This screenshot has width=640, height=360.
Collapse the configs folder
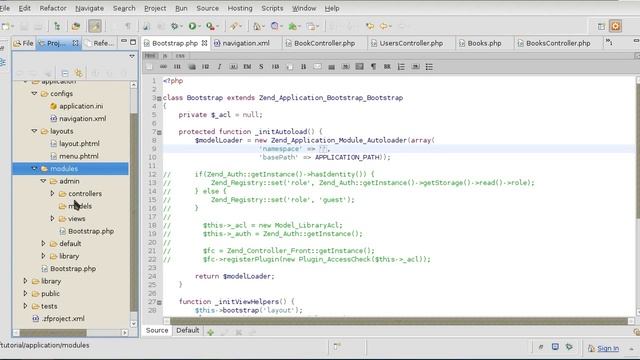(34, 93)
